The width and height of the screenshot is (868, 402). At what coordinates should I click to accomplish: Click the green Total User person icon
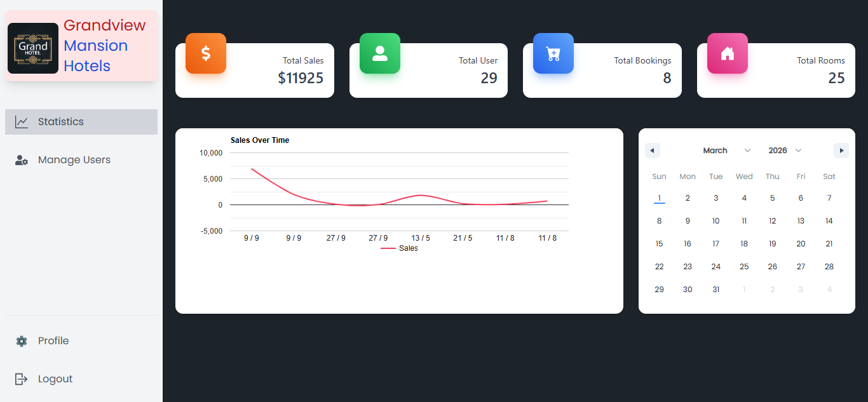coord(380,53)
